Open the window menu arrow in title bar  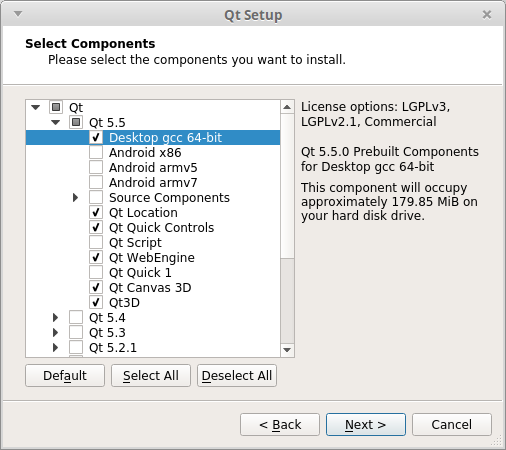click(x=18, y=14)
